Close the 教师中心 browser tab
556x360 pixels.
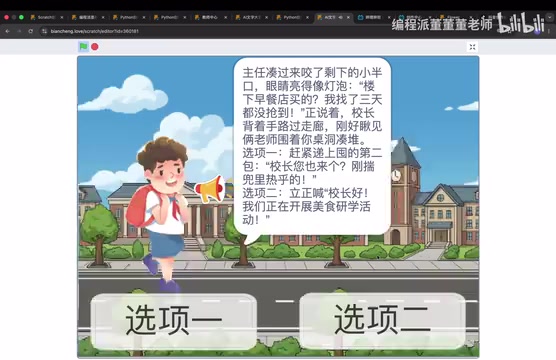[226, 17]
